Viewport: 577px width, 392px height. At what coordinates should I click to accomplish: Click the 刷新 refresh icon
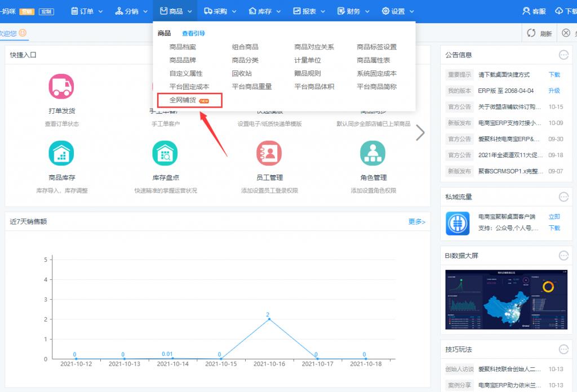(x=539, y=33)
